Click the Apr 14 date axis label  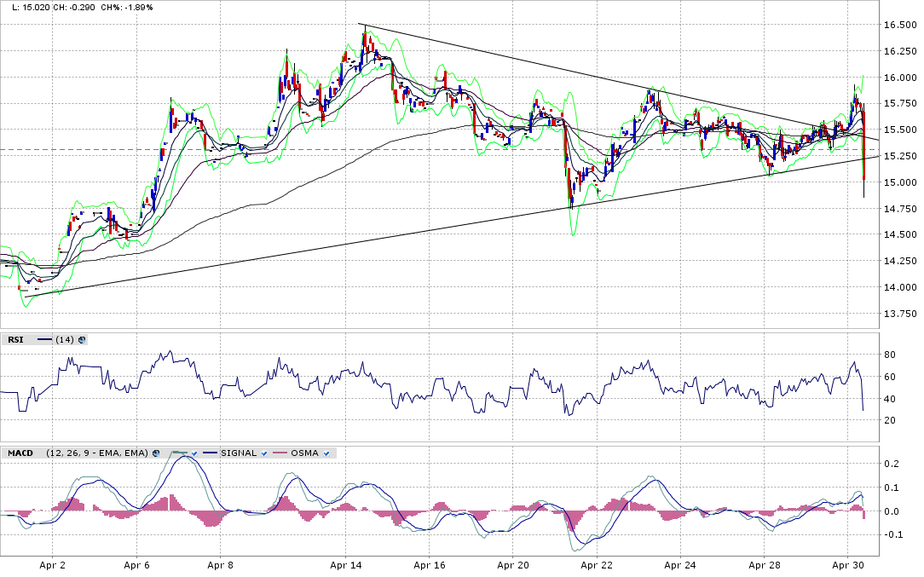[345, 565]
